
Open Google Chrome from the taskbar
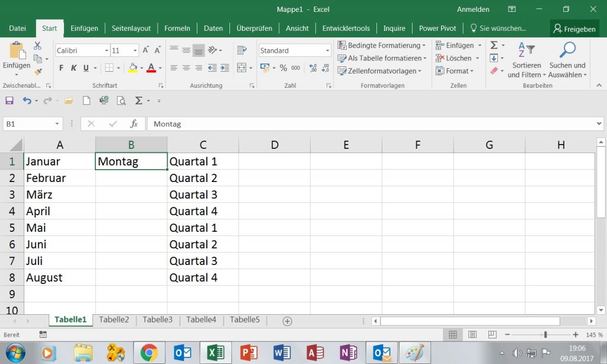tap(149, 353)
